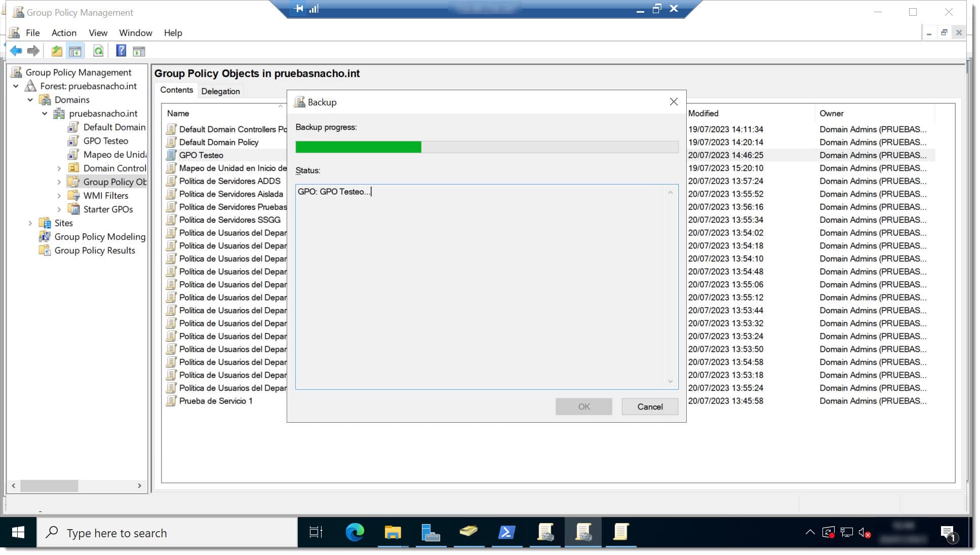Switch to the Delegation tab
Screen dimensions: 980x555
[x=220, y=91]
